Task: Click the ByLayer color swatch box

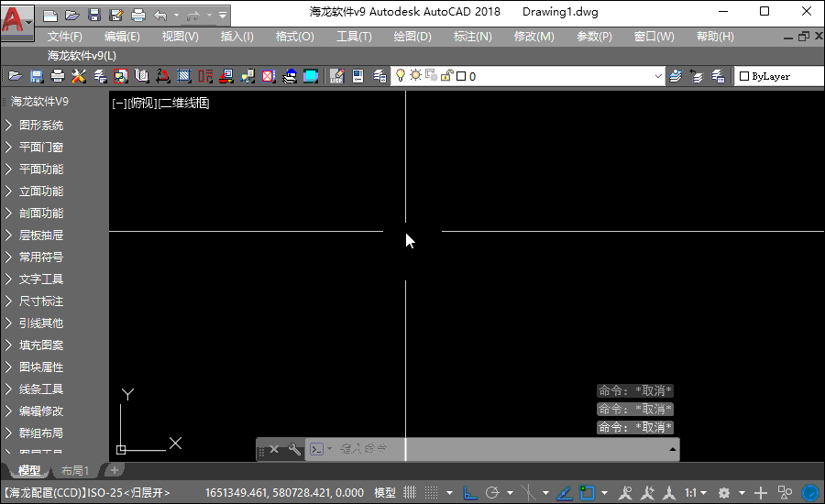Action: point(744,76)
